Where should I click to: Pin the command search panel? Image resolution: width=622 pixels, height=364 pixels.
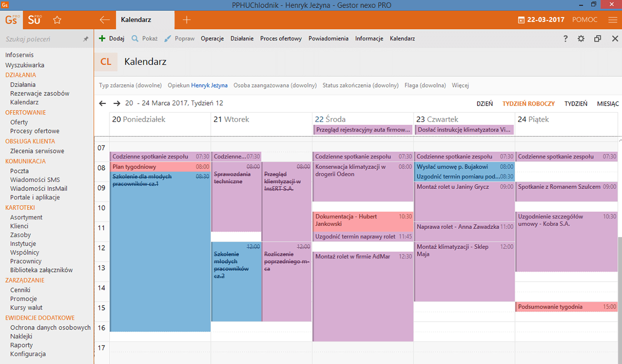pyautogui.click(x=85, y=39)
